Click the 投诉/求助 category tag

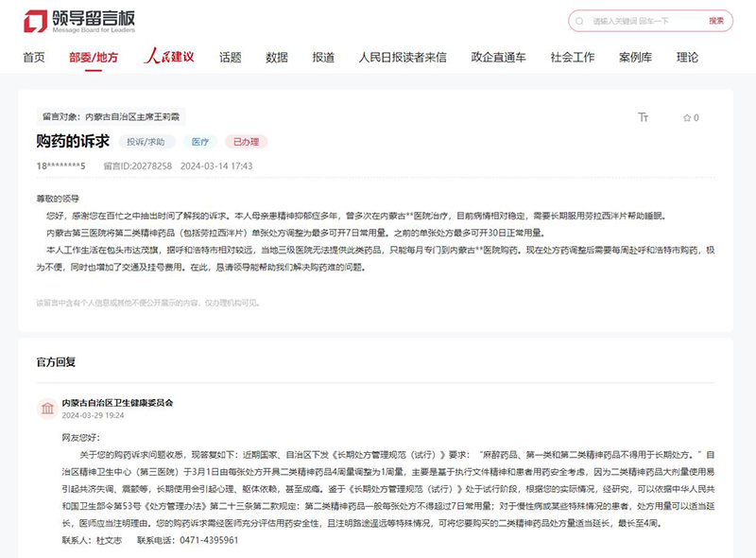click(146, 142)
